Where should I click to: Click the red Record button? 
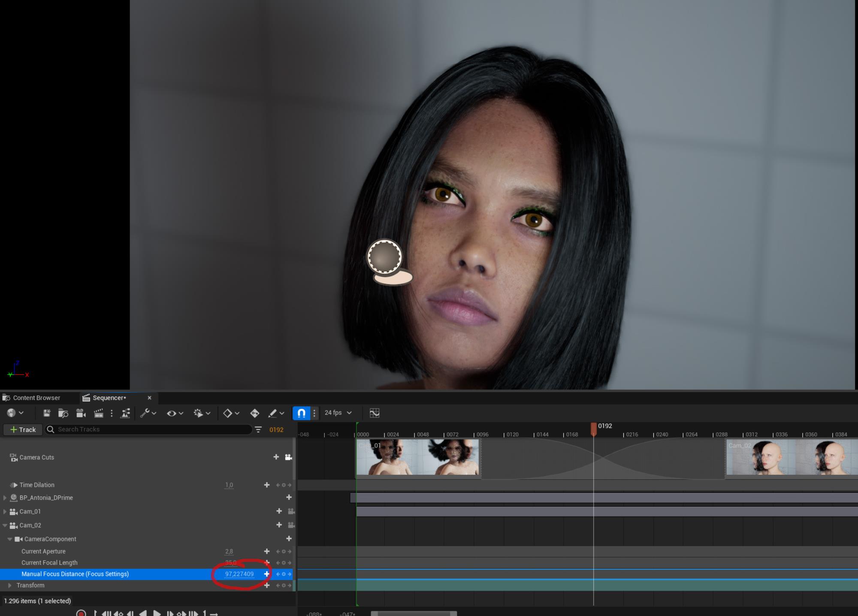point(81,613)
